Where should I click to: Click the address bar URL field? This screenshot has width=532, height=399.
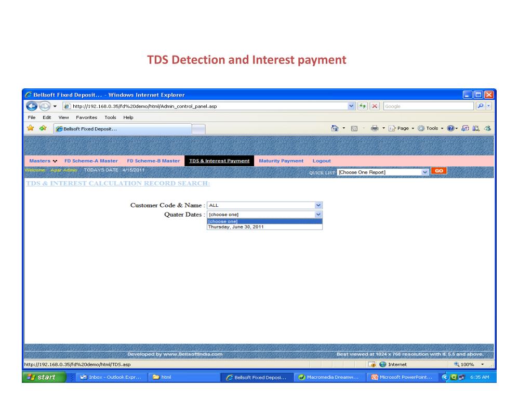(205, 106)
